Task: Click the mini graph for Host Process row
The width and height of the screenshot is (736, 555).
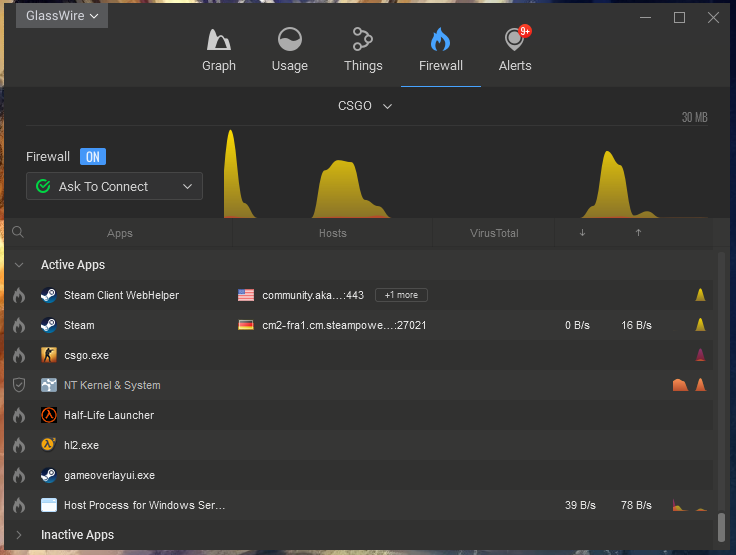Action: click(690, 505)
